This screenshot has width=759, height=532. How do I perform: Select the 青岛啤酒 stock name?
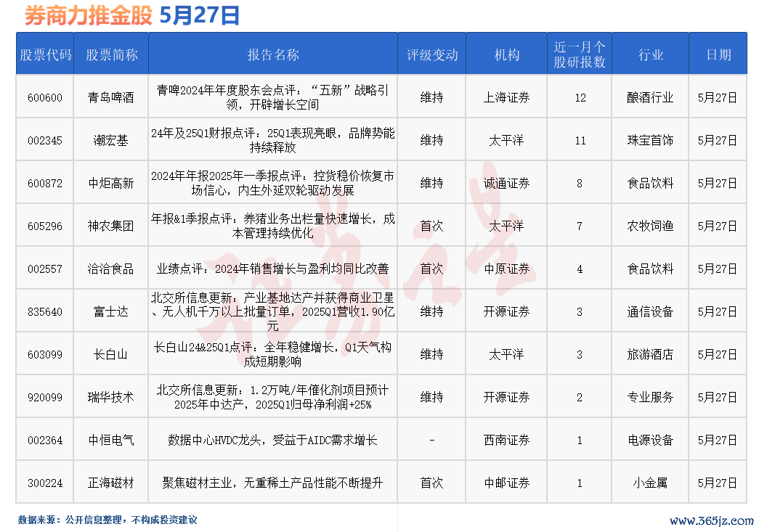pyautogui.click(x=110, y=97)
